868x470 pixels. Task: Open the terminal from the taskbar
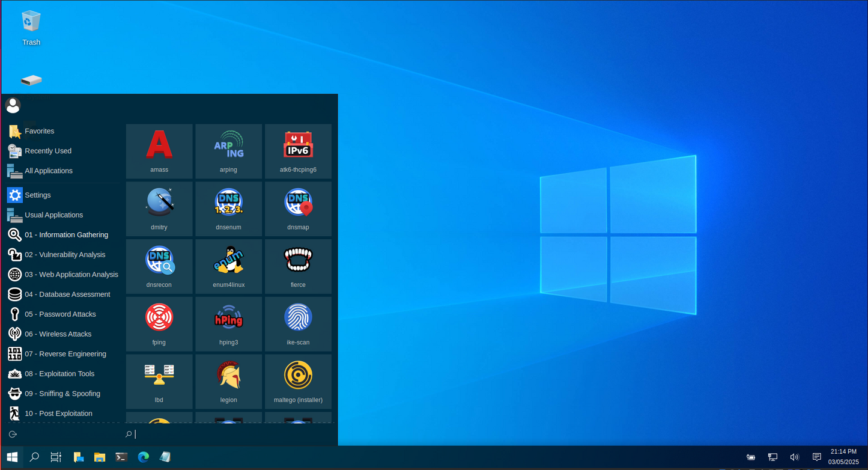pos(121,457)
